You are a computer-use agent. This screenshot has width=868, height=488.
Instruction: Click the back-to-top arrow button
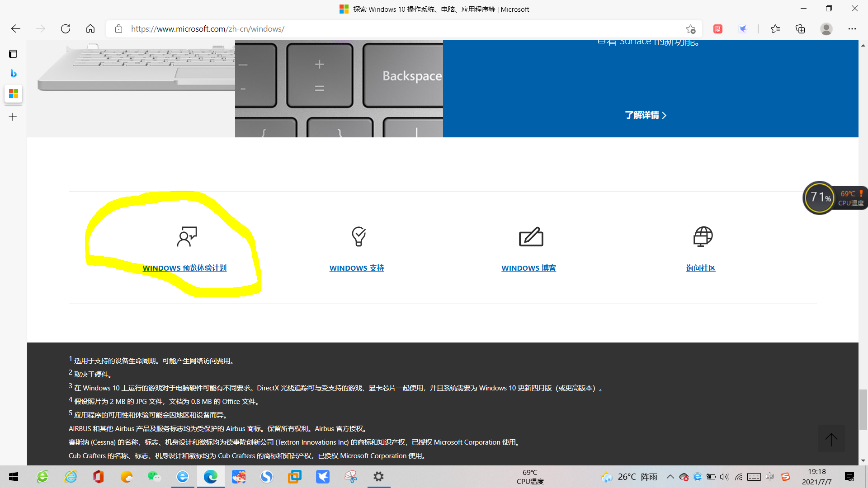[x=831, y=439]
